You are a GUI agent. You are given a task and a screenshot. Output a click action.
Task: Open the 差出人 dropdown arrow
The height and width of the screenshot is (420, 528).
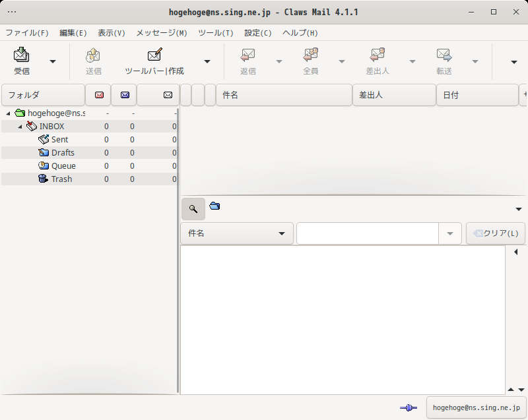(x=412, y=61)
